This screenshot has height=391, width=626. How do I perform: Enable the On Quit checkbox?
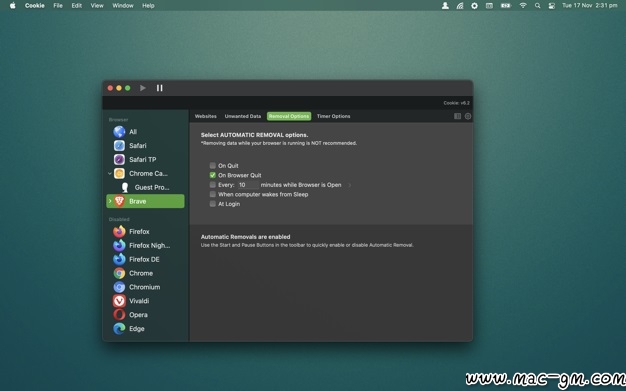(x=213, y=165)
